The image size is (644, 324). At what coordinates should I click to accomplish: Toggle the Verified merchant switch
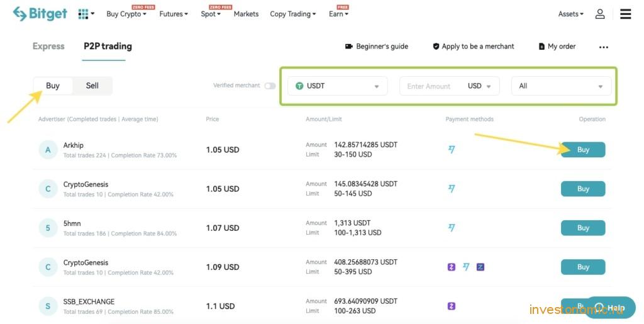[x=270, y=86]
